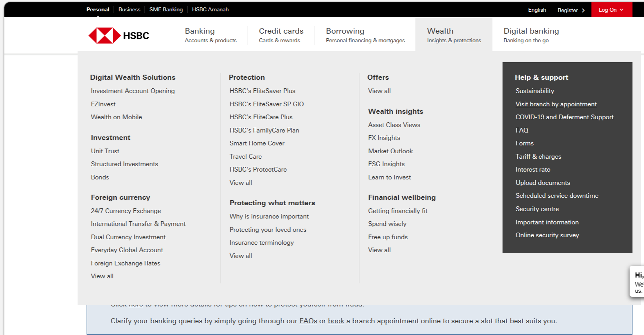The image size is (644, 335).
Task: Open Sustainability in Help & support
Action: coord(534,91)
